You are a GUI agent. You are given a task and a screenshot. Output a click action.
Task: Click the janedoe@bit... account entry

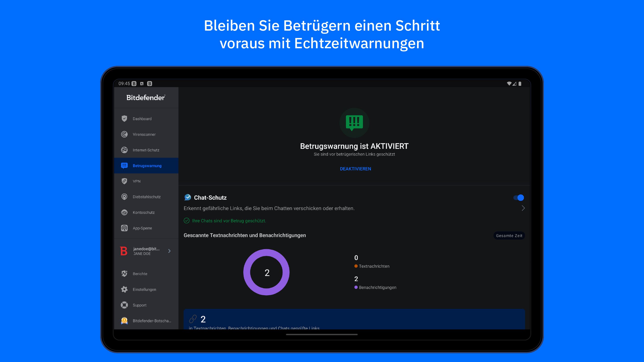[146, 251]
